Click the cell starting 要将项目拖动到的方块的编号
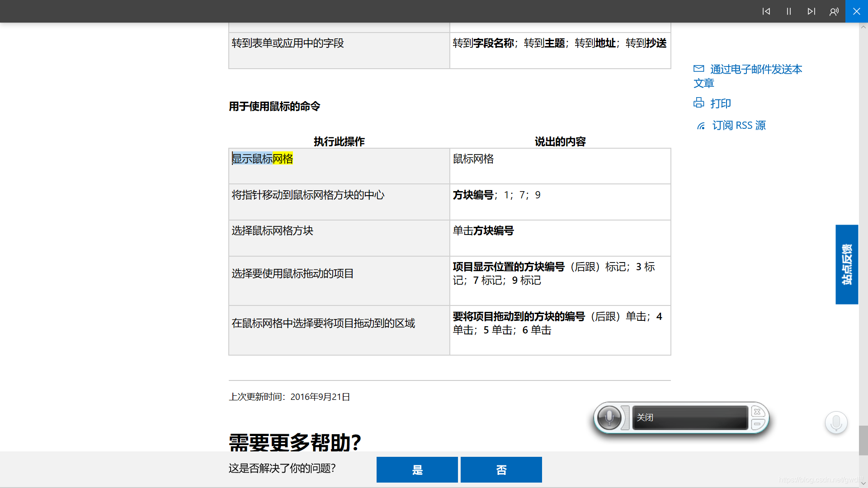 coord(560,330)
